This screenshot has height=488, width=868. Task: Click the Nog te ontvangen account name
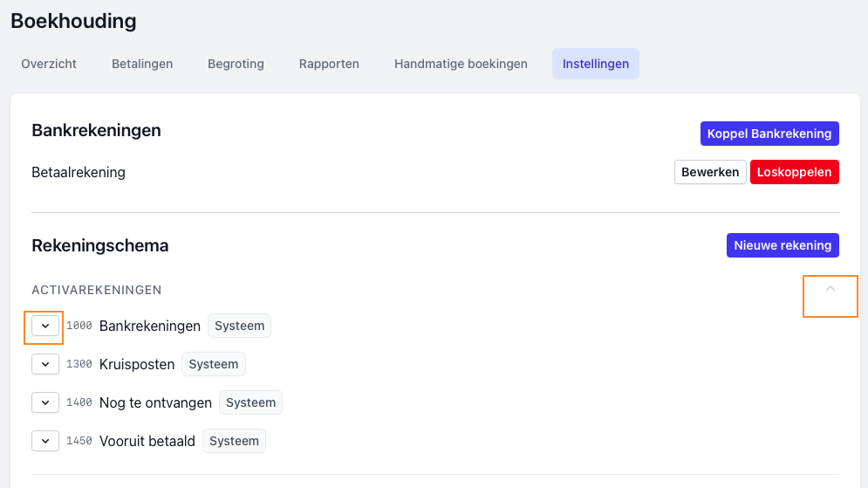155,402
